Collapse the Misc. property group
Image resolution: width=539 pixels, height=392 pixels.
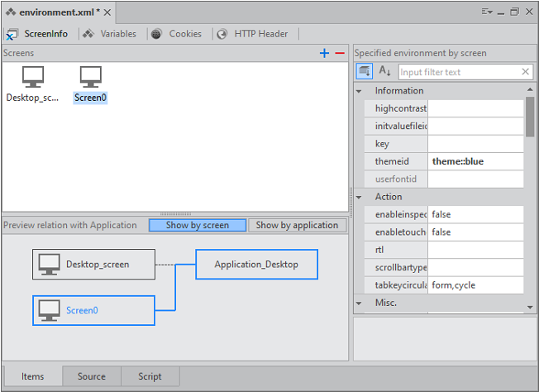[x=360, y=303]
